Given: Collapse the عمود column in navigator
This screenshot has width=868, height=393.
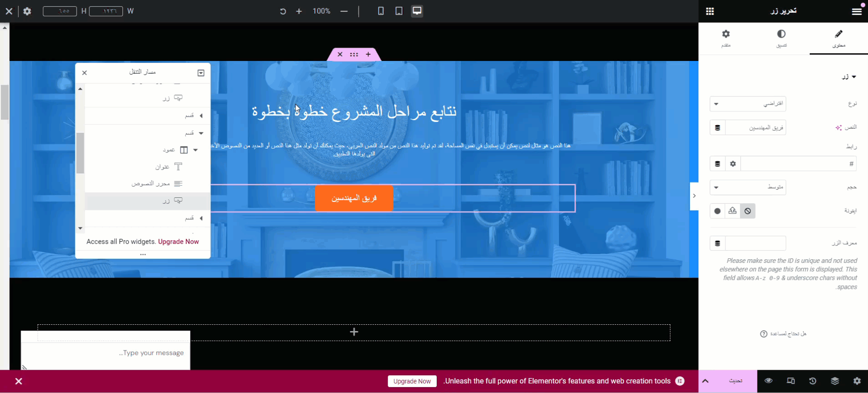Looking at the screenshot, I should (x=195, y=150).
